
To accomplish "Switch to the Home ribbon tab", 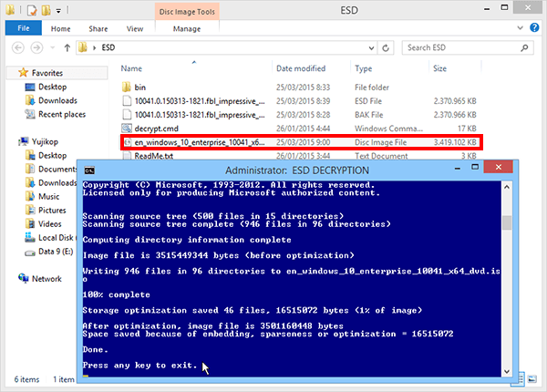I will pyautogui.click(x=60, y=29).
